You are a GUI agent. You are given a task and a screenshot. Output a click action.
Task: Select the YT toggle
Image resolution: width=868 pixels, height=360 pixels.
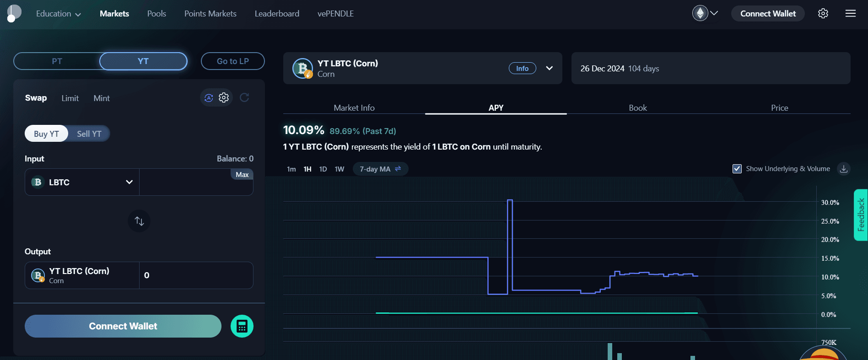click(x=143, y=61)
